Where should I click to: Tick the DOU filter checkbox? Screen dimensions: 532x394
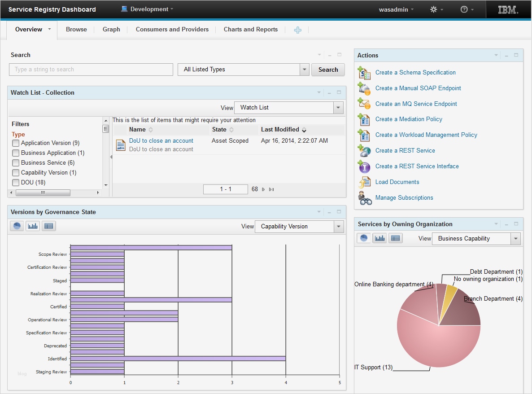(x=16, y=183)
